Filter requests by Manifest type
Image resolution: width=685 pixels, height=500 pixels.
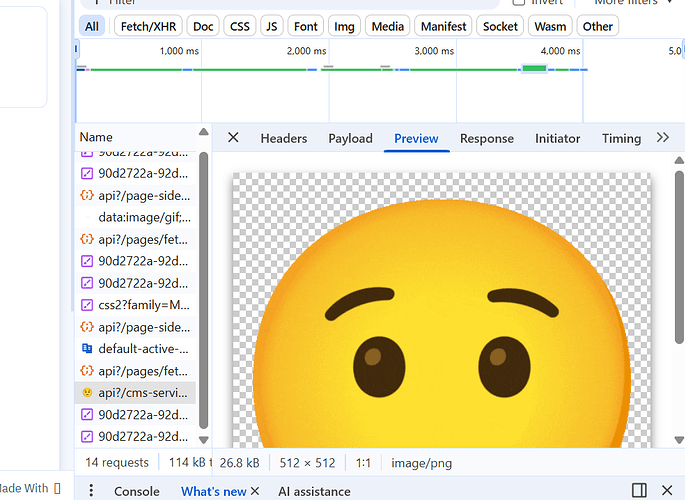tap(443, 26)
